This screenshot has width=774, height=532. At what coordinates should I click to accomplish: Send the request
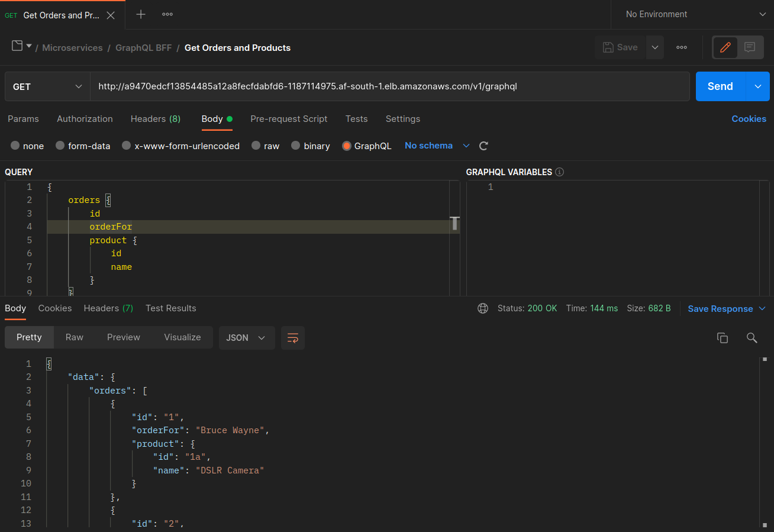coord(720,86)
